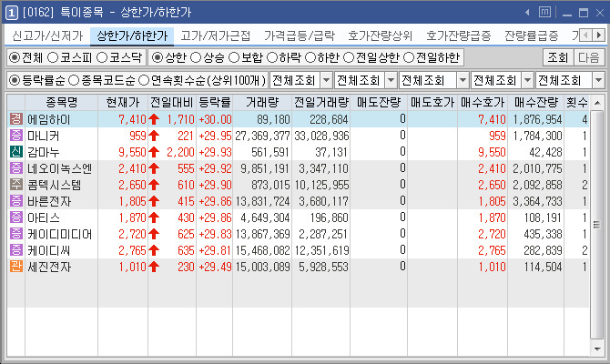610x364 pixels.
Task: Click the 등락률 column header
Action: click(x=214, y=102)
